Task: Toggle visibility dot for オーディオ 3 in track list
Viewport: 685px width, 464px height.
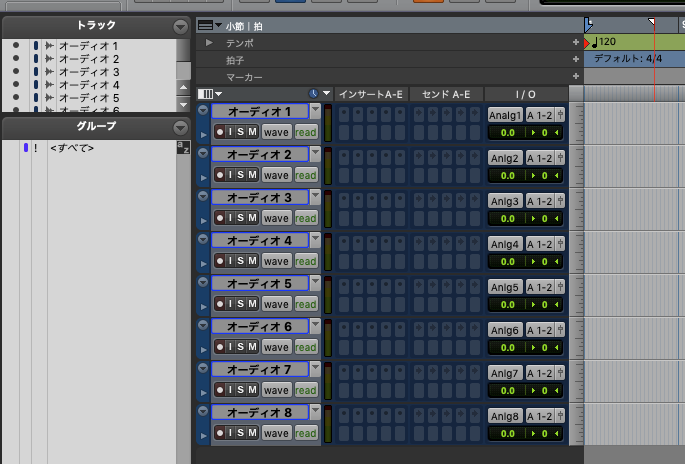Action: 16,72
